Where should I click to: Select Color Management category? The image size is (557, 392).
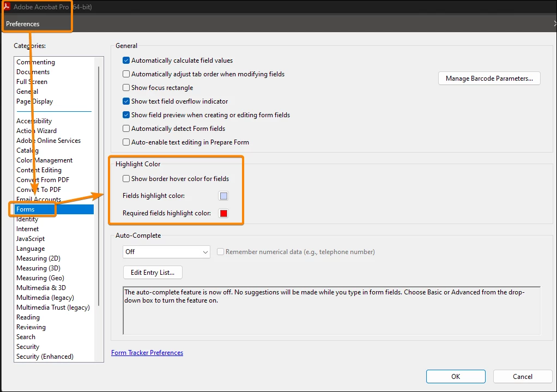point(44,160)
